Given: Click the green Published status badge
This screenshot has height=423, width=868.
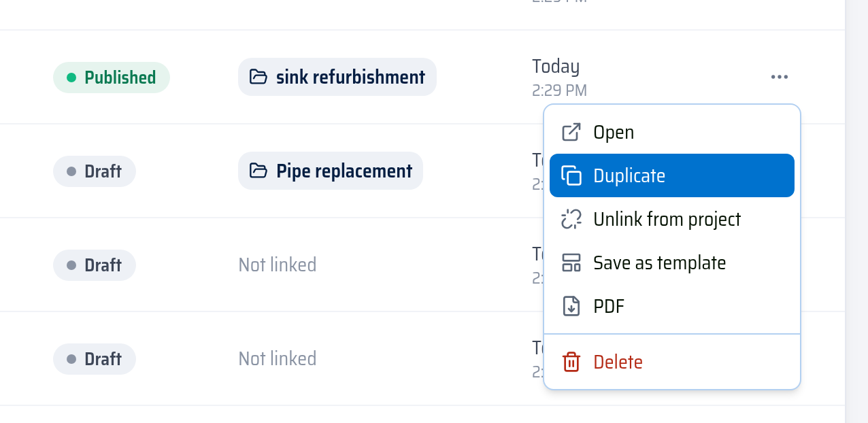Looking at the screenshot, I should 112,78.
